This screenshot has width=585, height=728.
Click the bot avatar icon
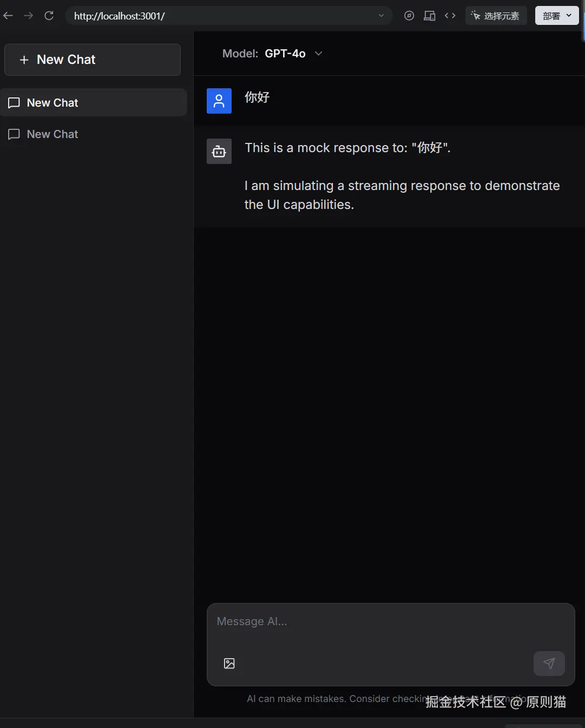pos(219,152)
